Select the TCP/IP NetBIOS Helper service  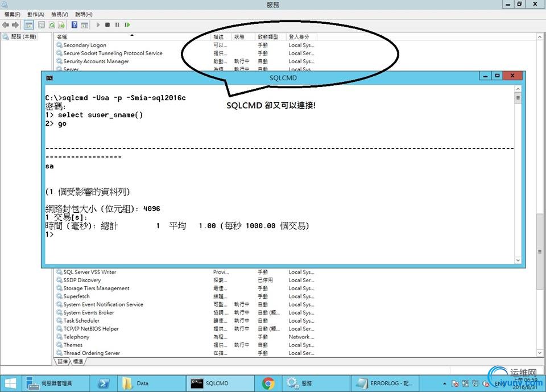point(91,329)
